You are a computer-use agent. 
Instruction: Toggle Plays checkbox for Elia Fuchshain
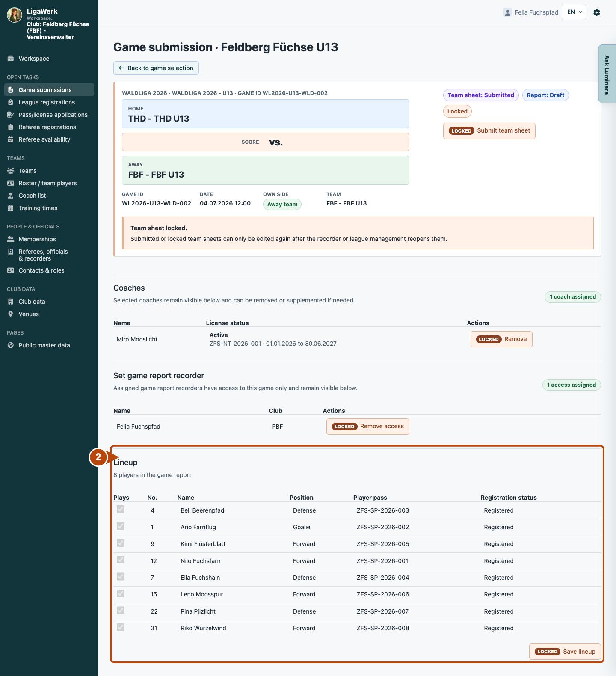pyautogui.click(x=121, y=576)
